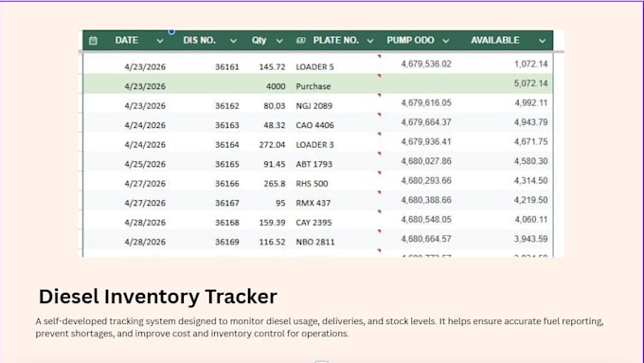Select the PUMP ODO column header
The image size is (644, 363).
click(x=410, y=41)
